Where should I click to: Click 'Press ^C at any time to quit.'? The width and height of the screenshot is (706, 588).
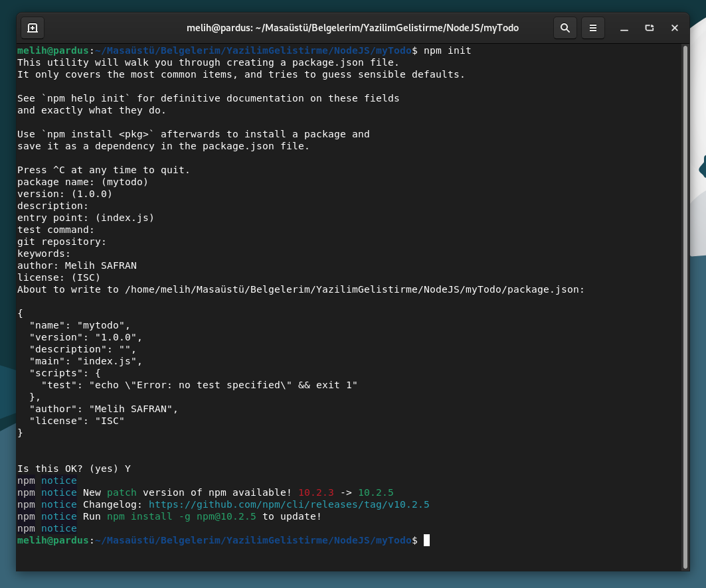pos(104,170)
